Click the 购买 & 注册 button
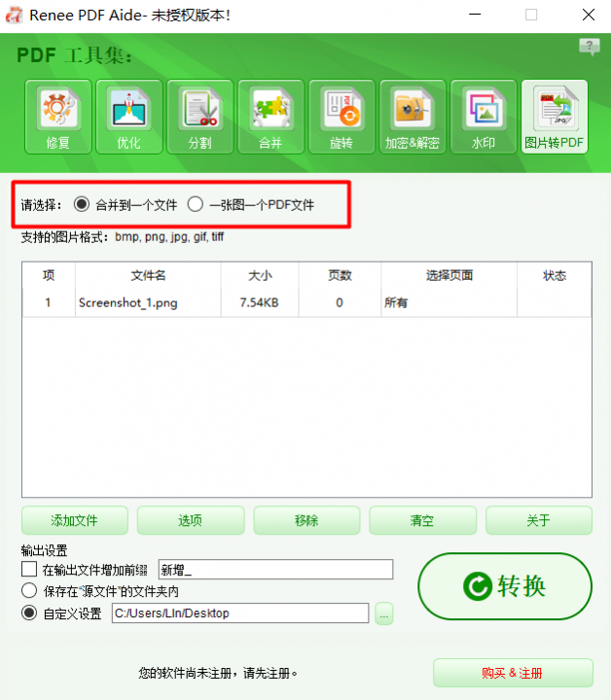611x700 pixels. 513,673
